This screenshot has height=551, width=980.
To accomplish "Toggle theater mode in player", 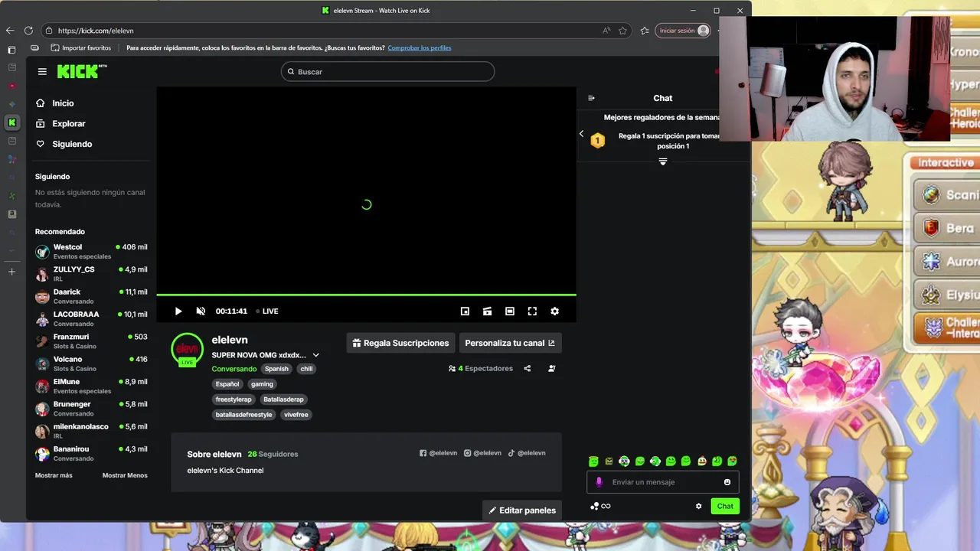I will [x=510, y=311].
